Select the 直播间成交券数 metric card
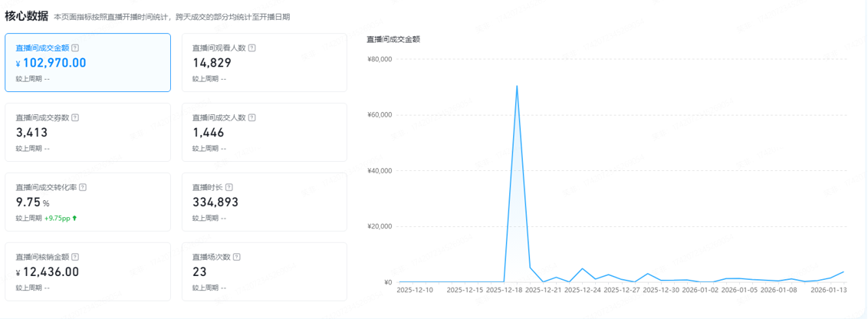Screen dimensions: 868x319 (x=87, y=133)
